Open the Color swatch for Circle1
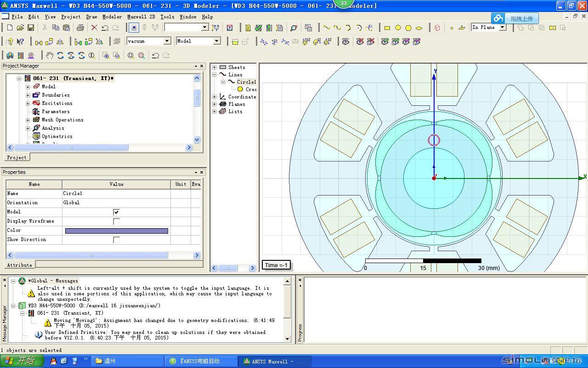The width and height of the screenshot is (588, 368). (x=117, y=230)
